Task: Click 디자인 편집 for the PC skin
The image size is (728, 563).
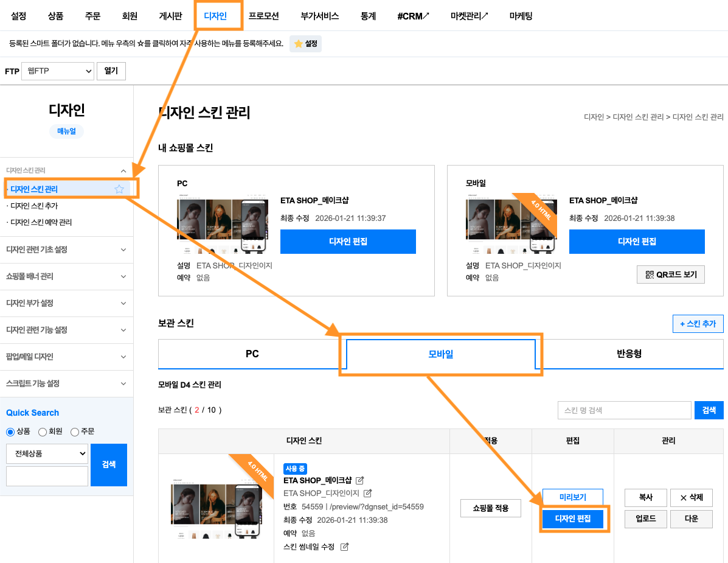Action: click(348, 242)
